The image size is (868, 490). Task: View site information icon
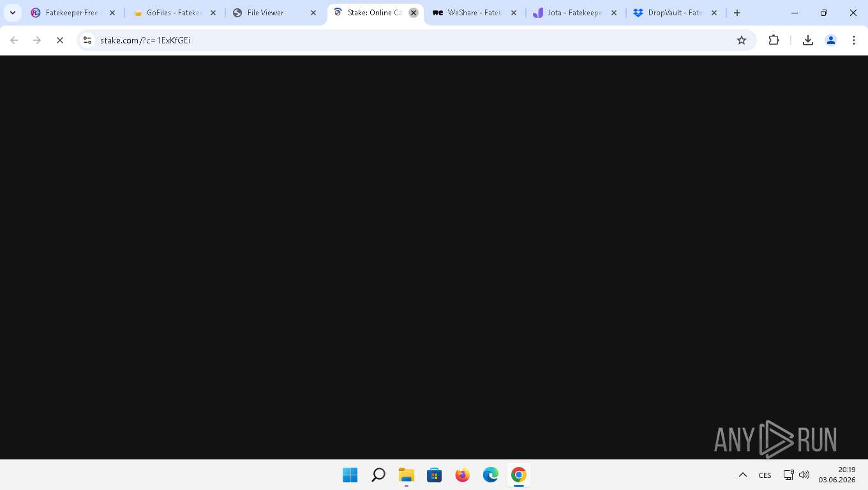click(x=87, y=40)
